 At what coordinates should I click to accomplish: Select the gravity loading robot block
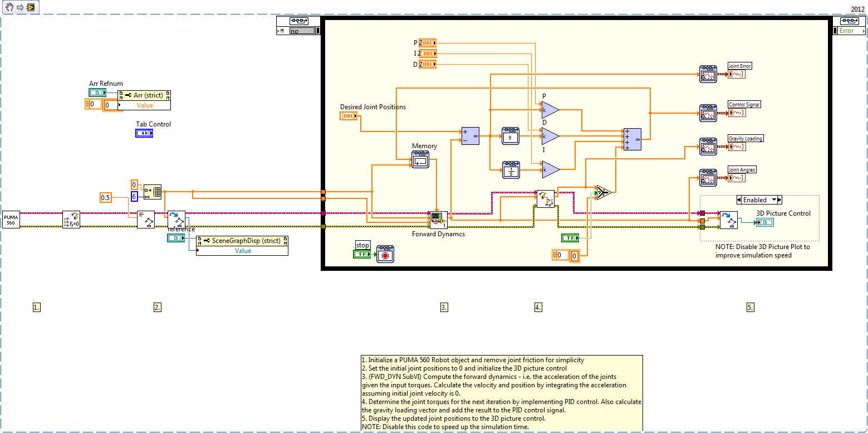tap(545, 198)
